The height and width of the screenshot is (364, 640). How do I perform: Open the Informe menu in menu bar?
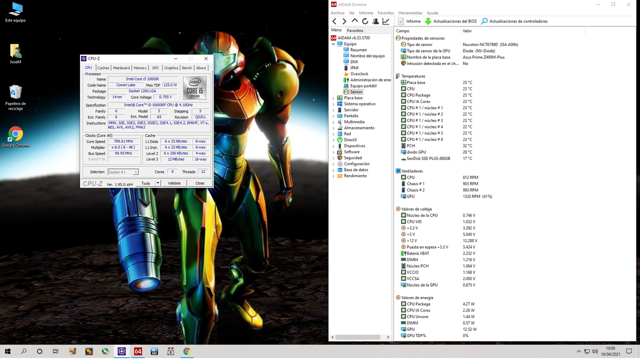pos(366,13)
